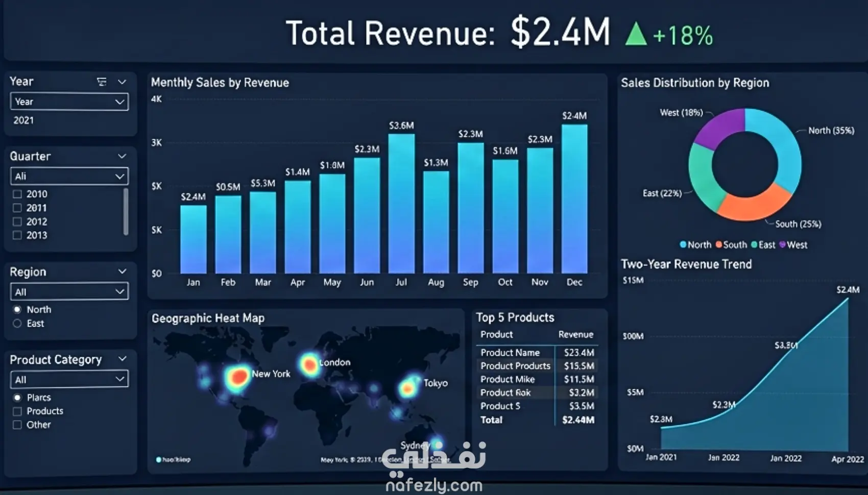Open the Product Category dropdown set to All
The height and width of the screenshot is (495, 868).
(x=69, y=379)
